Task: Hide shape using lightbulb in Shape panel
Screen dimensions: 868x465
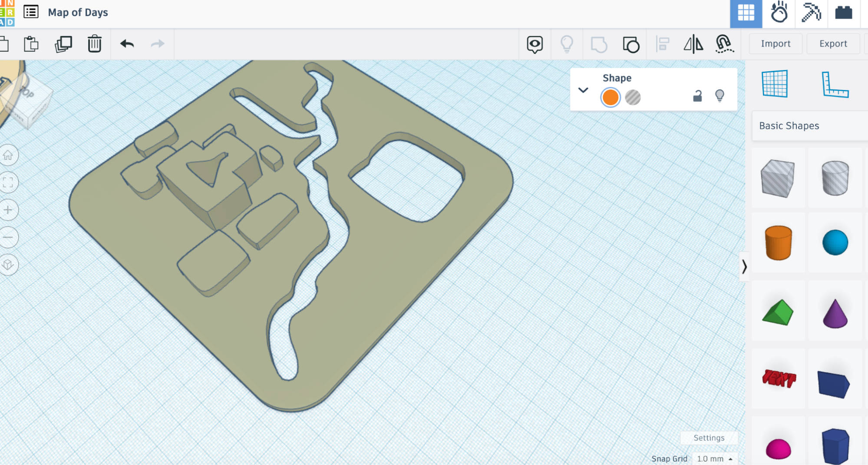Action: pyautogui.click(x=719, y=96)
